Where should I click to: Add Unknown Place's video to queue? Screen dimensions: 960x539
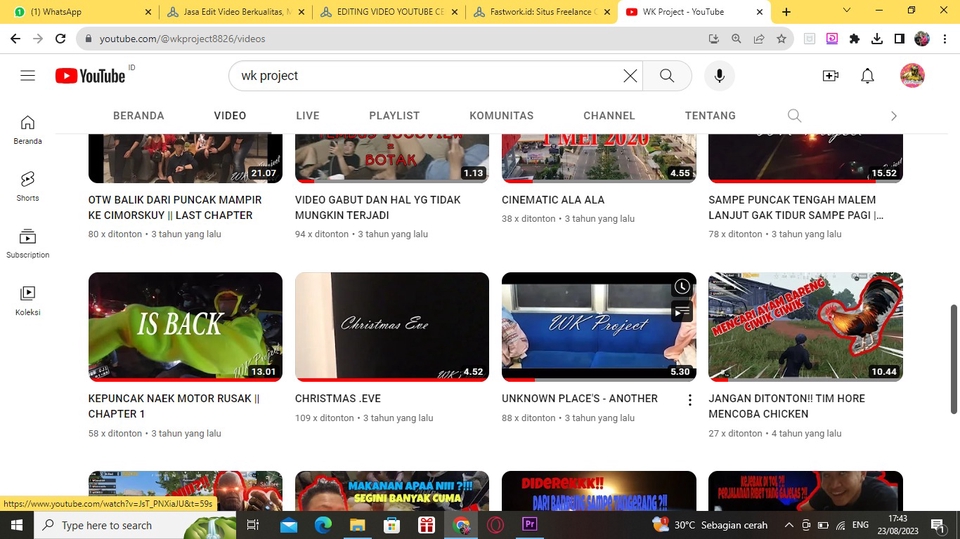pos(681,311)
